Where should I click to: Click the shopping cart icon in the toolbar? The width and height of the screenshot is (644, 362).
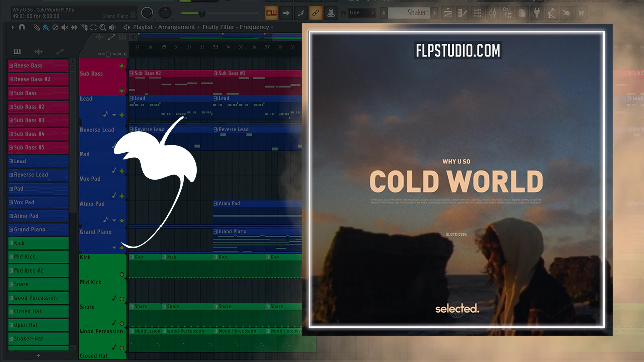pyautogui.click(x=582, y=13)
